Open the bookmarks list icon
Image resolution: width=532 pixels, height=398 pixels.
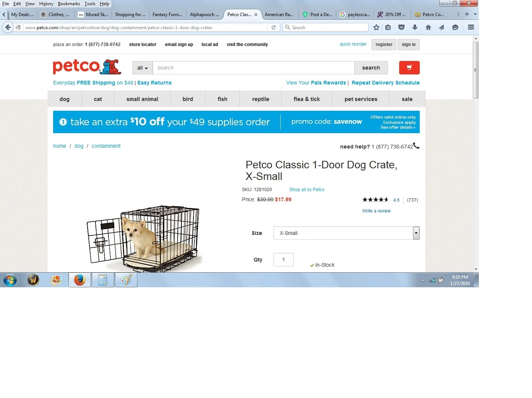pyautogui.click(x=388, y=27)
